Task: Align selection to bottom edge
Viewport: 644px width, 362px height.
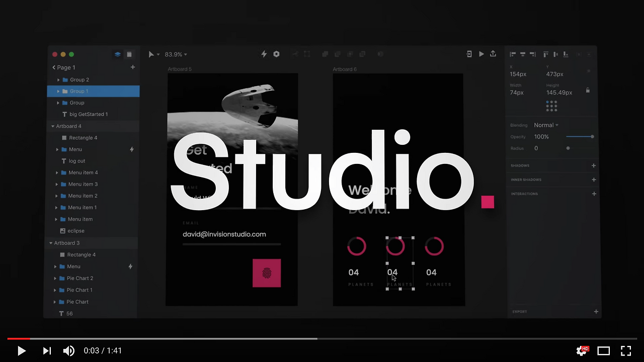Action: pyautogui.click(x=566, y=54)
